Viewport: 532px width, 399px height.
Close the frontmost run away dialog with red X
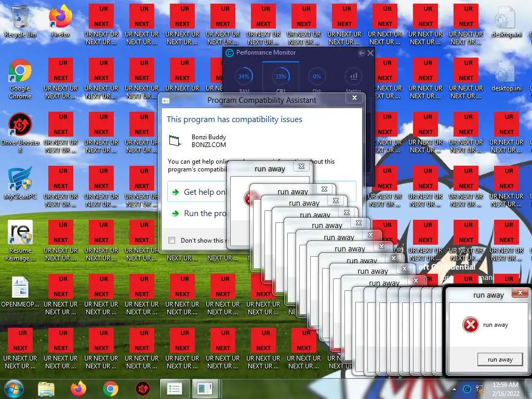tap(520, 292)
